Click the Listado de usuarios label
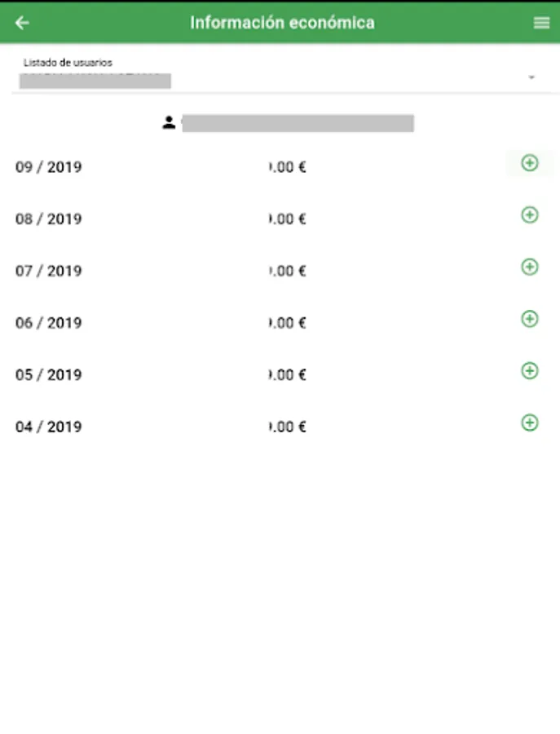Image resolution: width=560 pixels, height=734 pixels. click(68, 62)
